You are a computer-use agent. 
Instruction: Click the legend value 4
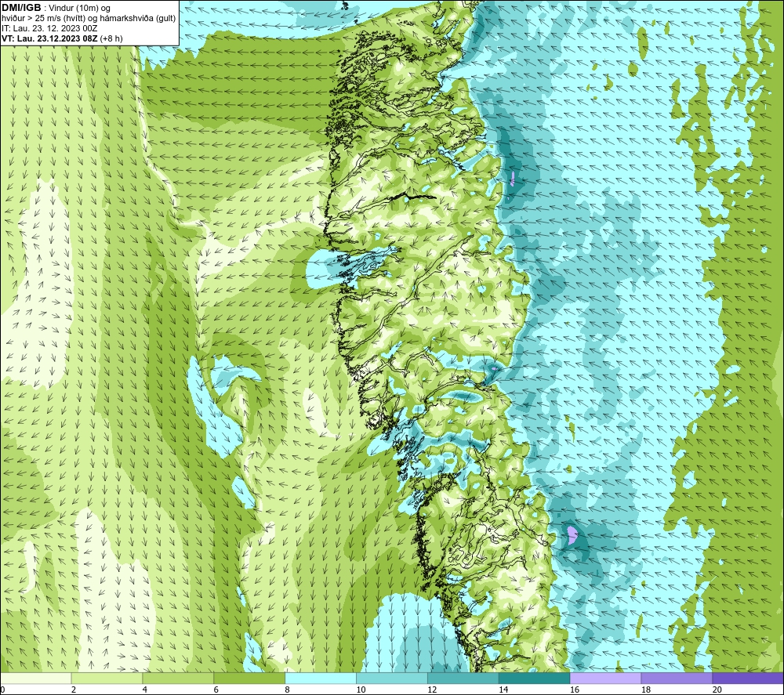pos(144,690)
